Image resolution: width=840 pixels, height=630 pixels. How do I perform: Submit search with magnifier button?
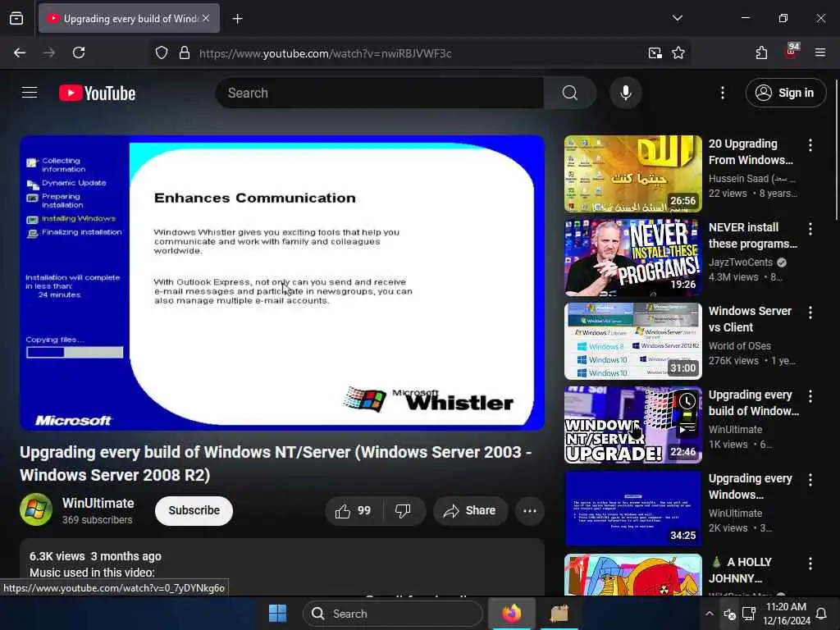click(x=569, y=93)
